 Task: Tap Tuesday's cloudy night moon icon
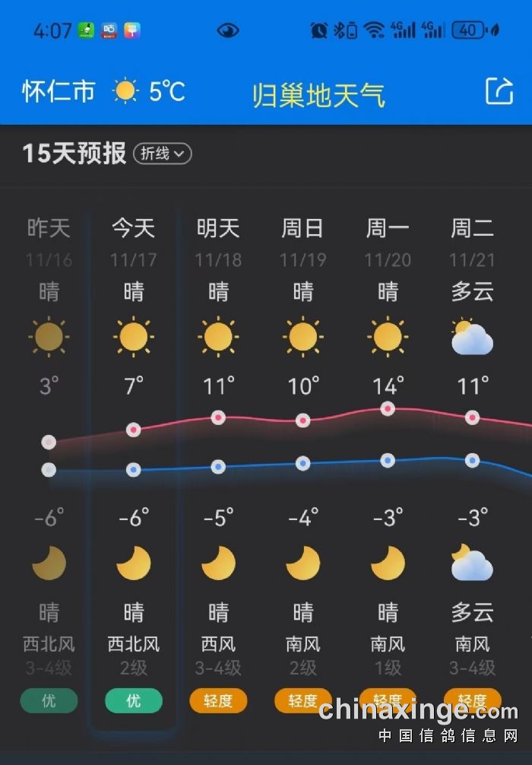472,563
